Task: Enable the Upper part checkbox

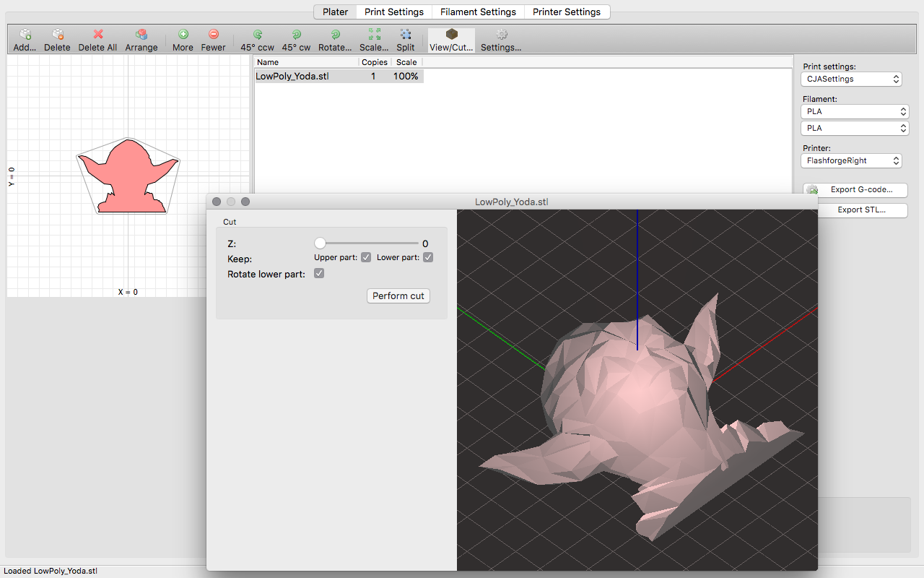Action: click(x=365, y=256)
